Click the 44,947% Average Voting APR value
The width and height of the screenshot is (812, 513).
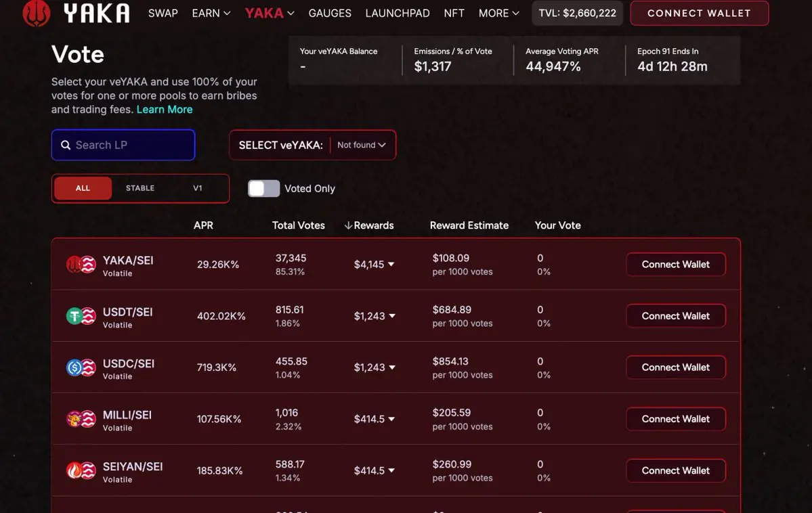553,66
